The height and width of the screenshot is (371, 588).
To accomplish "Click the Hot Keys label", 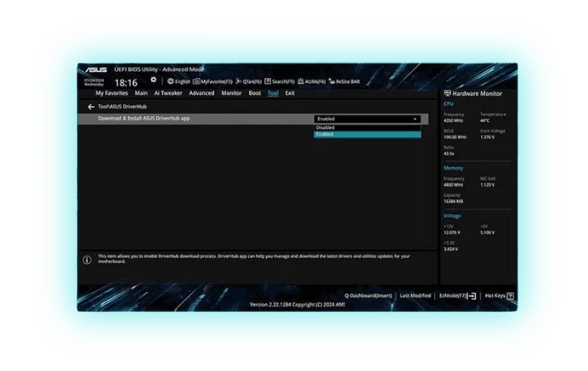I will click(x=495, y=295).
